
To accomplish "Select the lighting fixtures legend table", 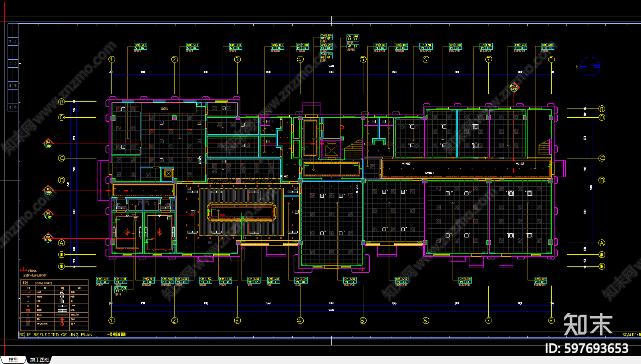I will 54,305.
